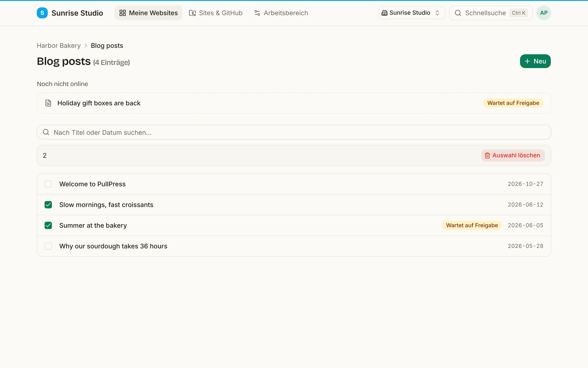Focus the Nach Titel oder Datum suchen field
The height and width of the screenshot is (368, 588).
tap(294, 132)
